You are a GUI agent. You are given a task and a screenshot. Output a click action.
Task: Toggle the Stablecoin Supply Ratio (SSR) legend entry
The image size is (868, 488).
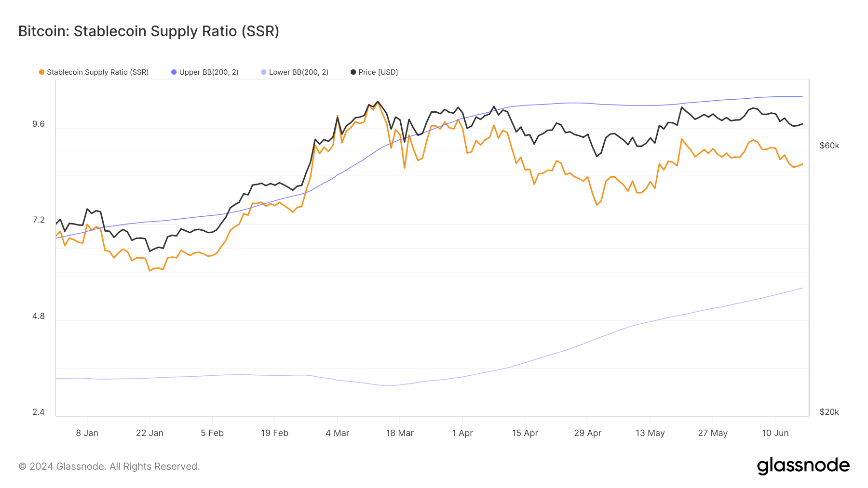(x=94, y=72)
